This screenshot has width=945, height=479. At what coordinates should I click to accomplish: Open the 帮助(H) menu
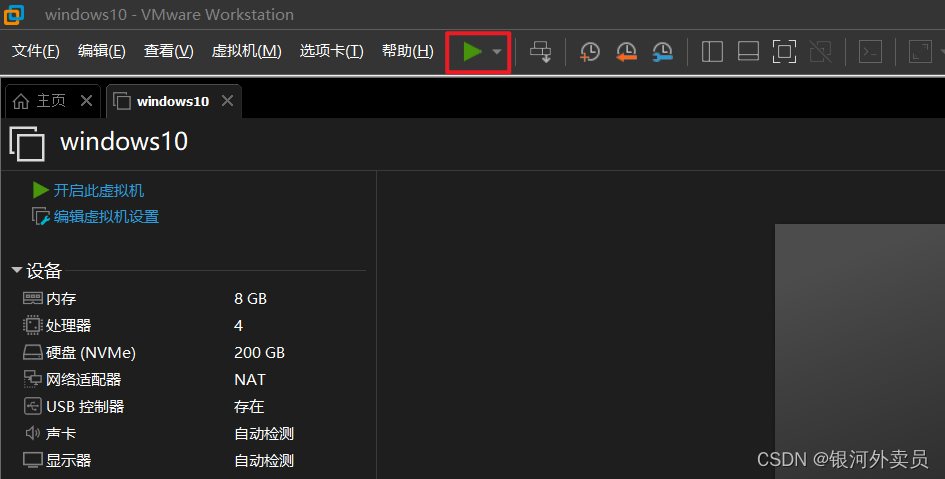point(407,51)
